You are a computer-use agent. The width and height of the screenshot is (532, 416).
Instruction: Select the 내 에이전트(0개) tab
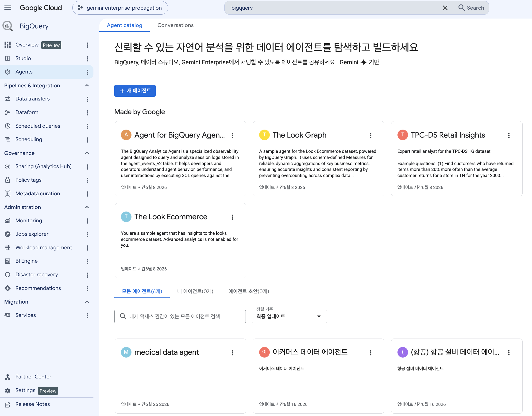[195, 291]
